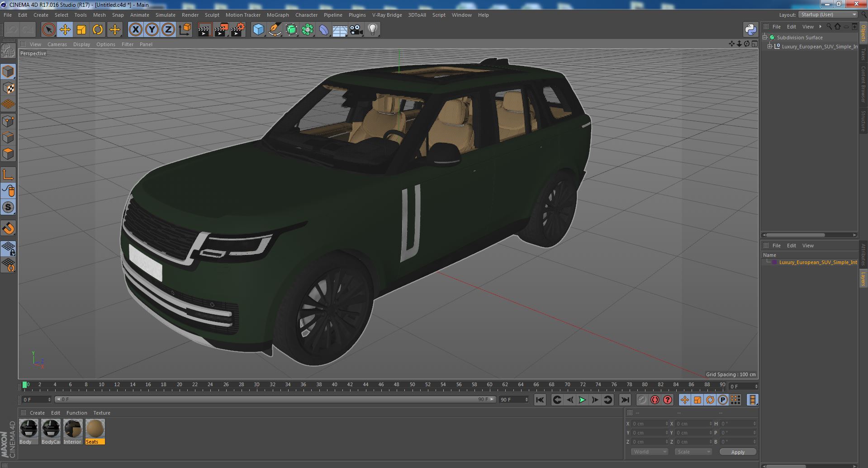Open the World coordinate system dropdown
Image resolution: width=868 pixels, height=468 pixels.
point(650,452)
